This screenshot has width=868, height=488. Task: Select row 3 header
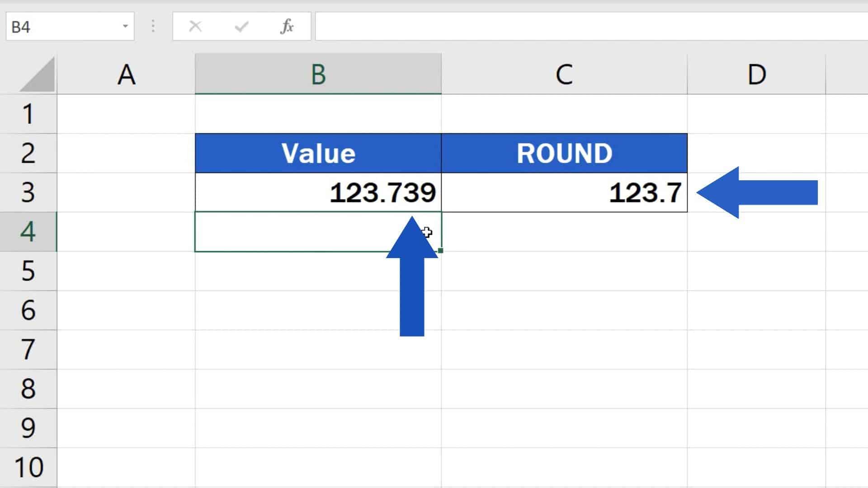point(28,192)
